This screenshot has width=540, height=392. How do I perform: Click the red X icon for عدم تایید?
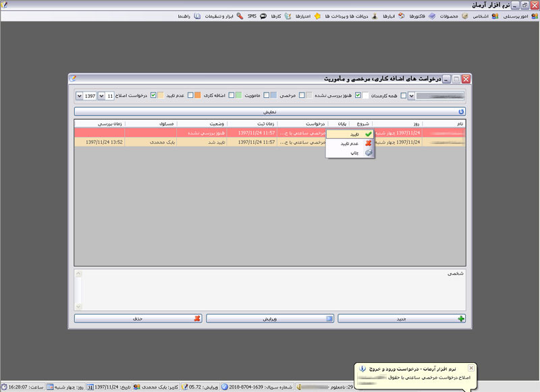point(368,143)
